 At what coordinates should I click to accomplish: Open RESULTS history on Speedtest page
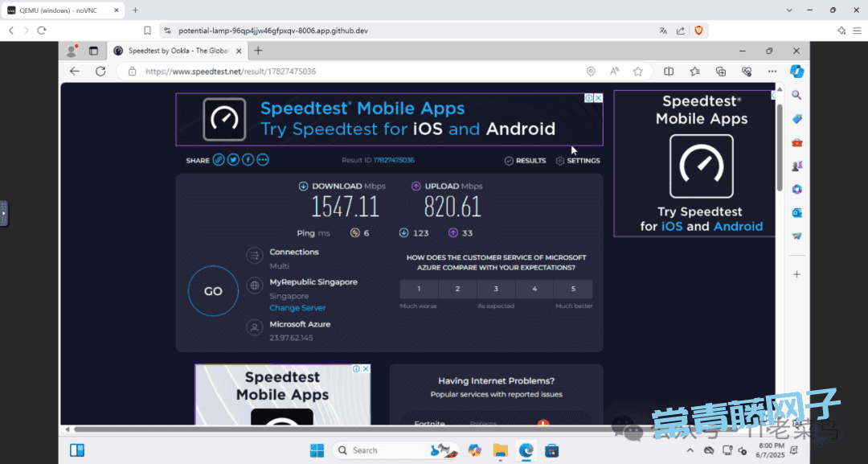[x=525, y=161]
